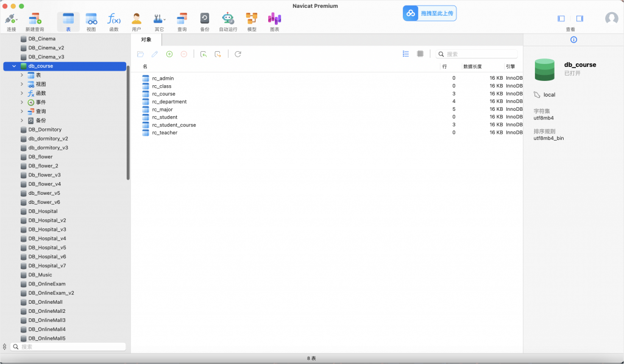The image size is (624, 364).
Task: Click the green add-table plus icon
Action: pyautogui.click(x=169, y=54)
